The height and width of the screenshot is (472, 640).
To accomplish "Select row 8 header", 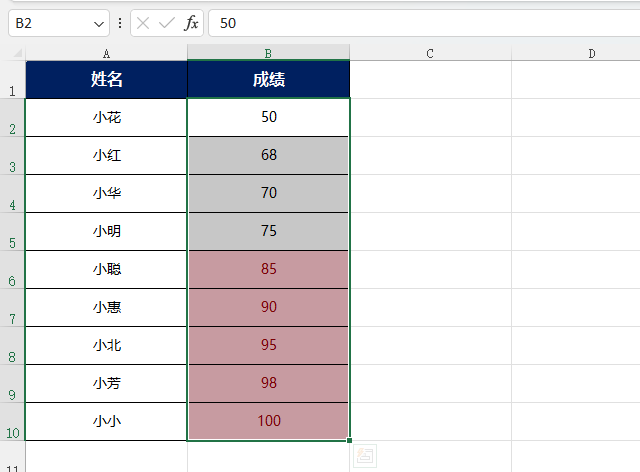I will 12,345.
